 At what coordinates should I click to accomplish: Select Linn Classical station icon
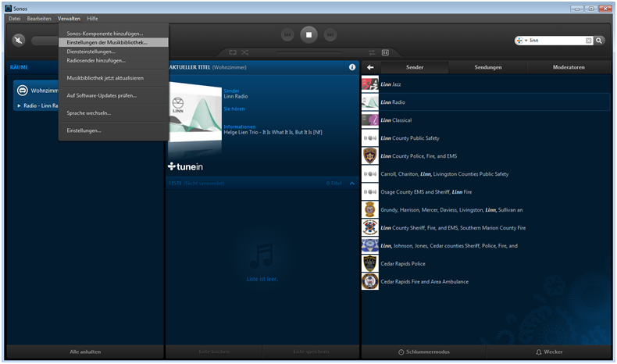coord(370,120)
